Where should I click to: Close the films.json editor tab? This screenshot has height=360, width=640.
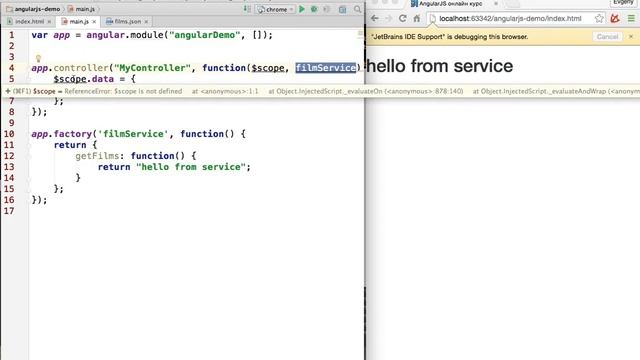[146, 22]
